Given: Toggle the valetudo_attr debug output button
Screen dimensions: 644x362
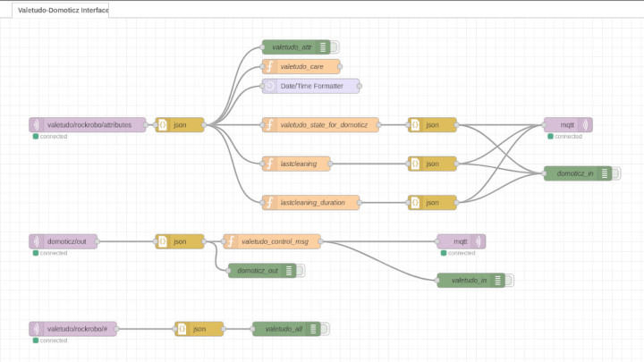Looking at the screenshot, I should pyautogui.click(x=335, y=47).
